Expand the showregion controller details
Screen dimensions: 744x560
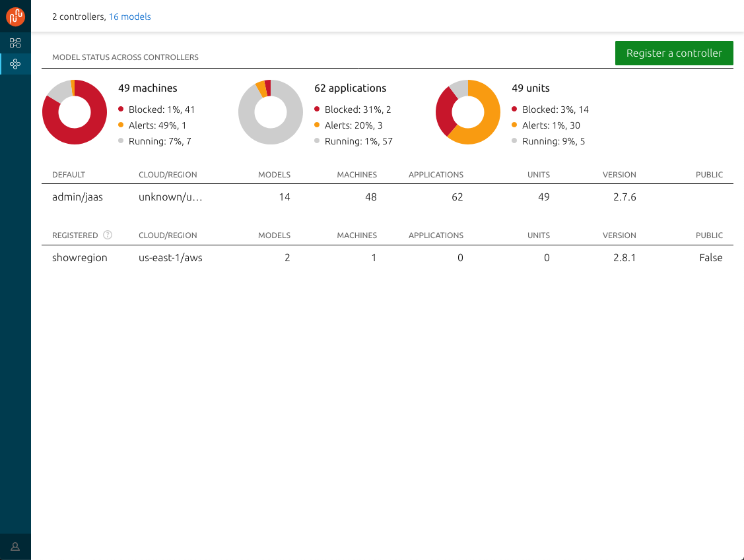(x=80, y=257)
